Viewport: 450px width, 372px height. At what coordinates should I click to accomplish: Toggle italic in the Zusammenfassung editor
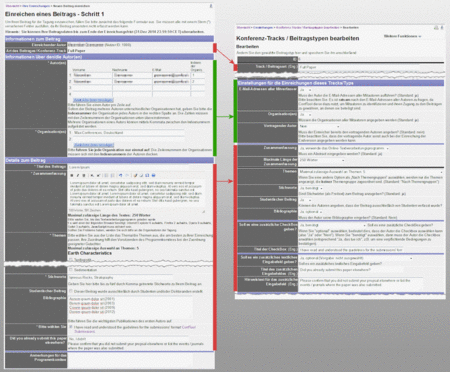point(78,175)
